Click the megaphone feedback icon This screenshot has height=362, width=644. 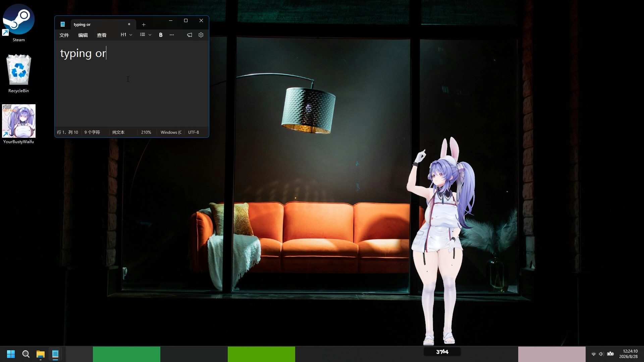tap(190, 35)
